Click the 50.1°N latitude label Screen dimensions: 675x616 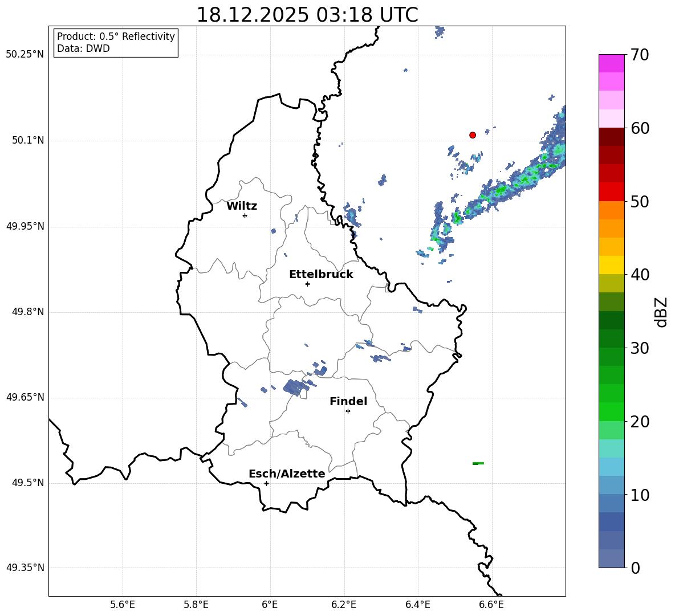[x=28, y=140]
